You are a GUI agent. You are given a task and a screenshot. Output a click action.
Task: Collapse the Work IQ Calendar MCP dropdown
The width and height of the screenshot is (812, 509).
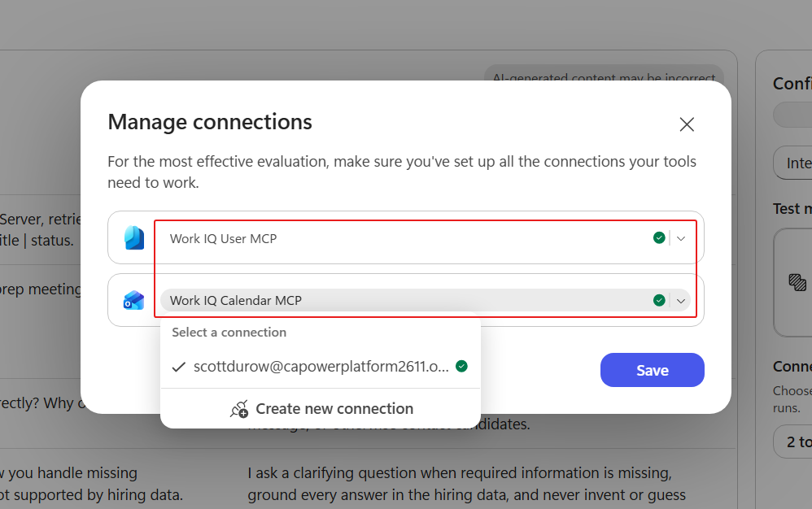426,300
